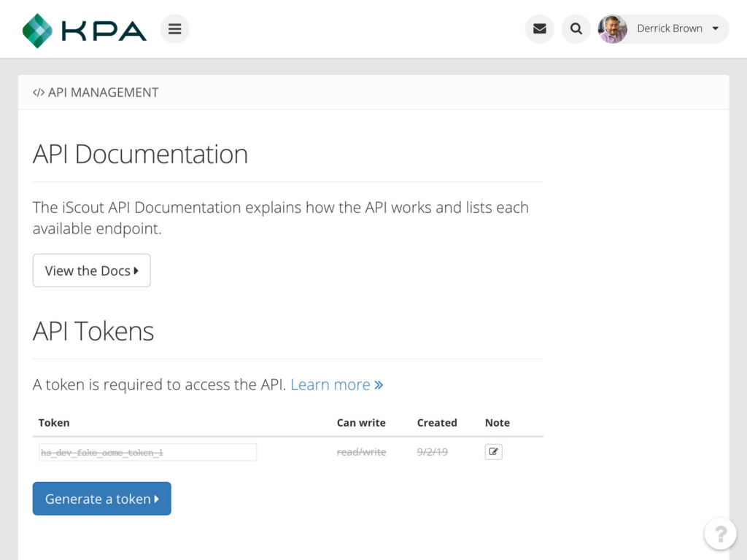Edit the note for the API token

pos(493,451)
